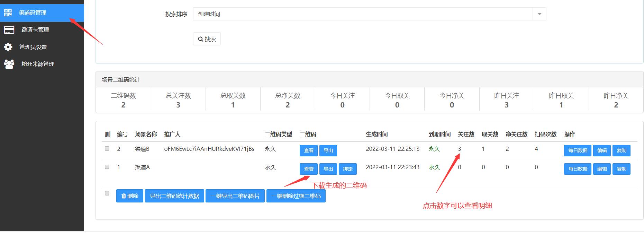
Task: Export the QR code for 渠道B
Action: (x=328, y=150)
